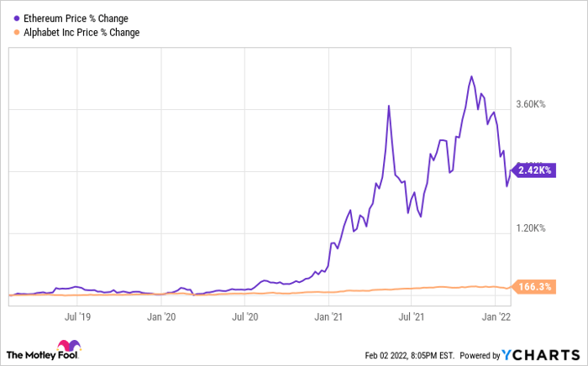Select the Alphabet Inc Price % Change label

click(81, 33)
